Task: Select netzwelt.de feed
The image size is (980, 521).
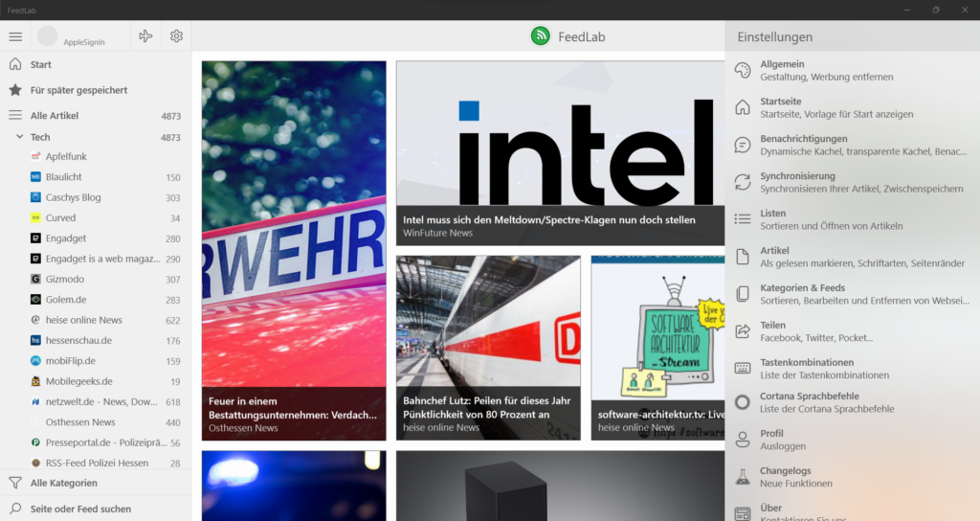Action: pos(96,401)
